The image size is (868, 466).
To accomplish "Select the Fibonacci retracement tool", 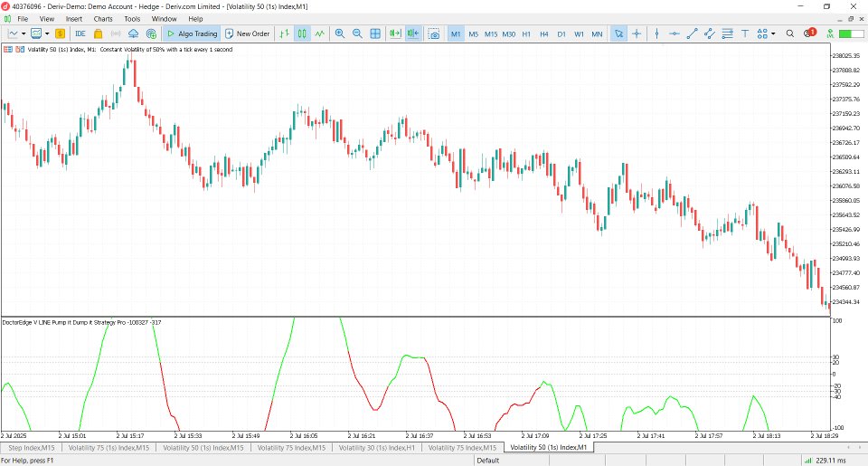I will pos(727,33).
